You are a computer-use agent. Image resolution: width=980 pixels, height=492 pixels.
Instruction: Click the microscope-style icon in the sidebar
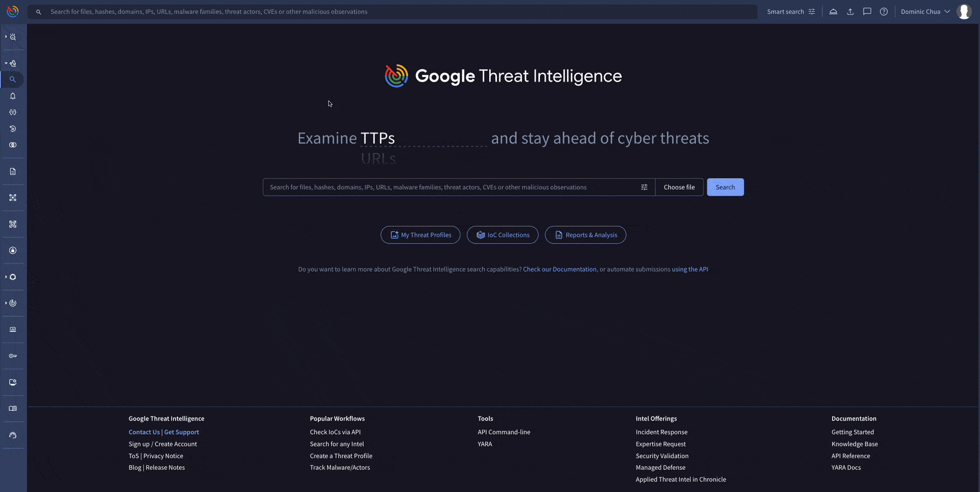pyautogui.click(x=13, y=63)
